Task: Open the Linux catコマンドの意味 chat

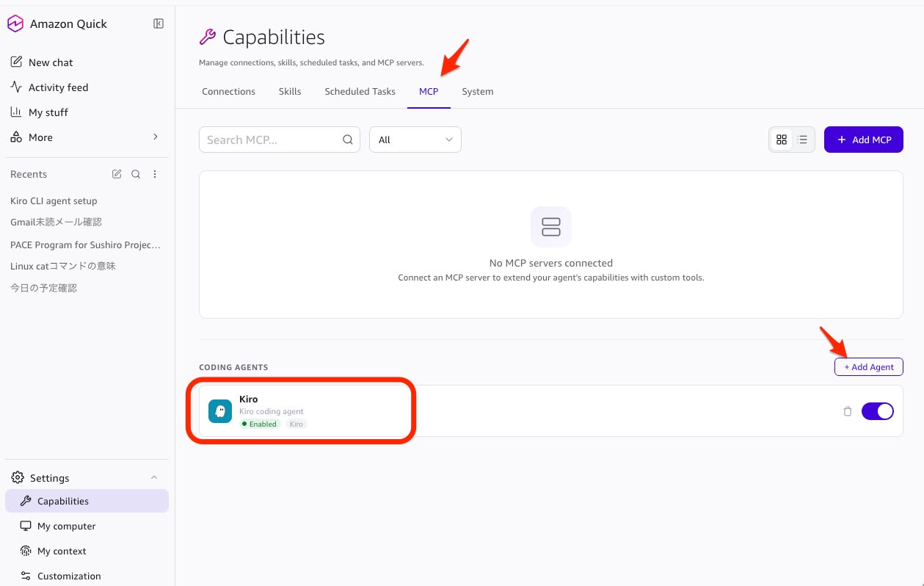Action: [63, 266]
